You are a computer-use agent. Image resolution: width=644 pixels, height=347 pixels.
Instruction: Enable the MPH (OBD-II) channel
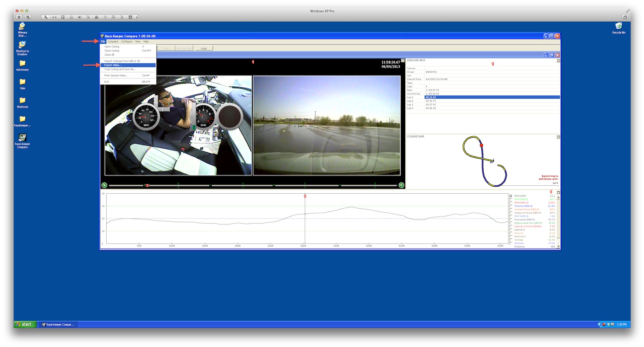coord(511,199)
